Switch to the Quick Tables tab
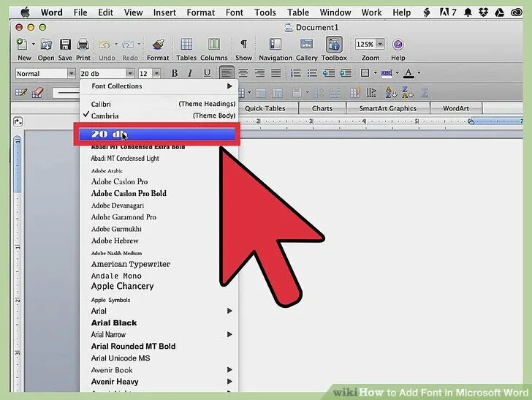The width and height of the screenshot is (532, 400). pos(265,108)
